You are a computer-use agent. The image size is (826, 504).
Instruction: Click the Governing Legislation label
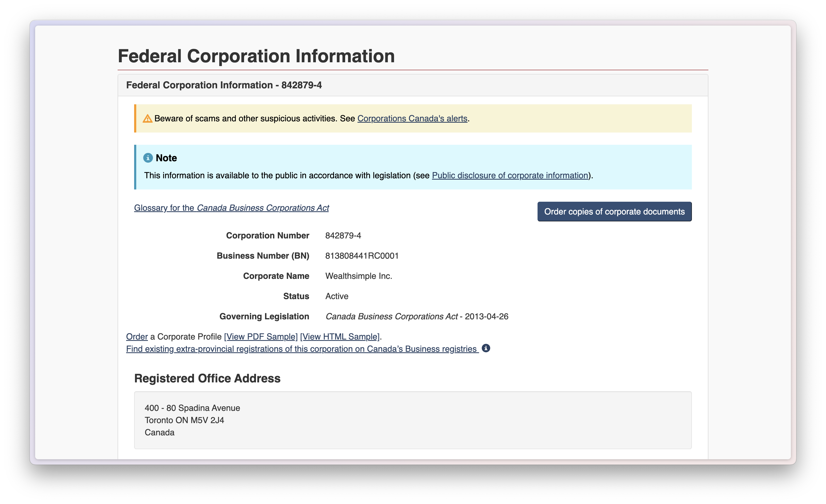click(264, 317)
